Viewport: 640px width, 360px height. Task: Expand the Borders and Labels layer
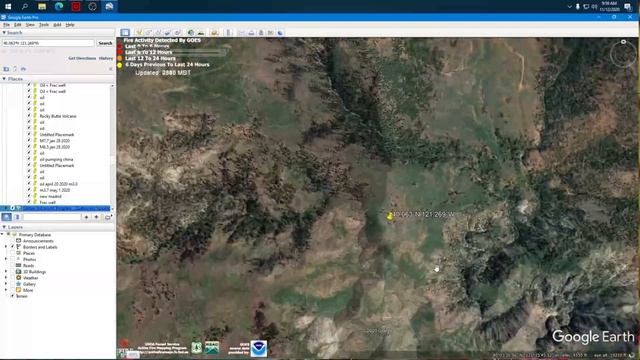tap(6, 247)
